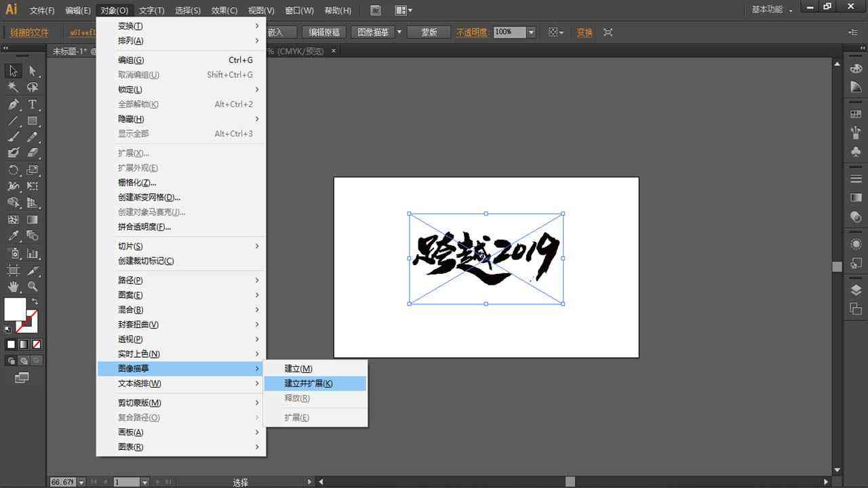Select the Lasso tool
The width and height of the screenshot is (868, 488).
coord(33,87)
